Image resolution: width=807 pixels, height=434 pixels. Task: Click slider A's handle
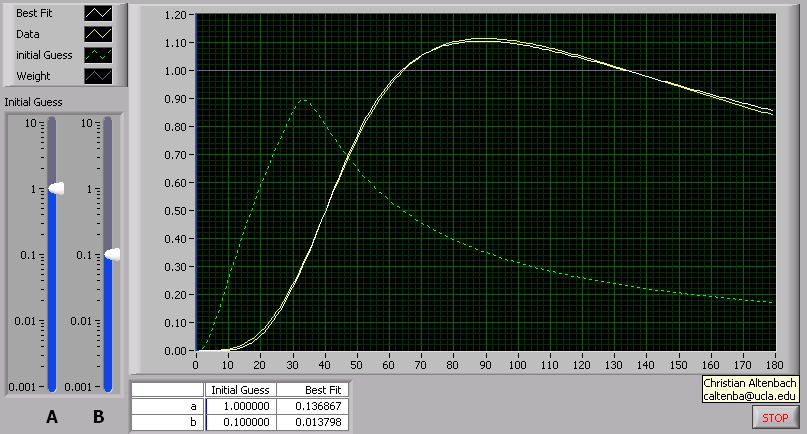click(56, 188)
